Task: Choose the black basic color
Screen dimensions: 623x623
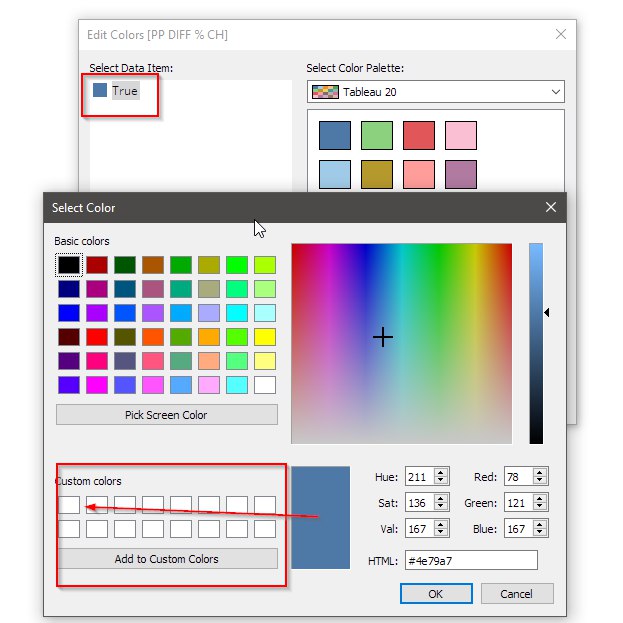Action: [69, 265]
